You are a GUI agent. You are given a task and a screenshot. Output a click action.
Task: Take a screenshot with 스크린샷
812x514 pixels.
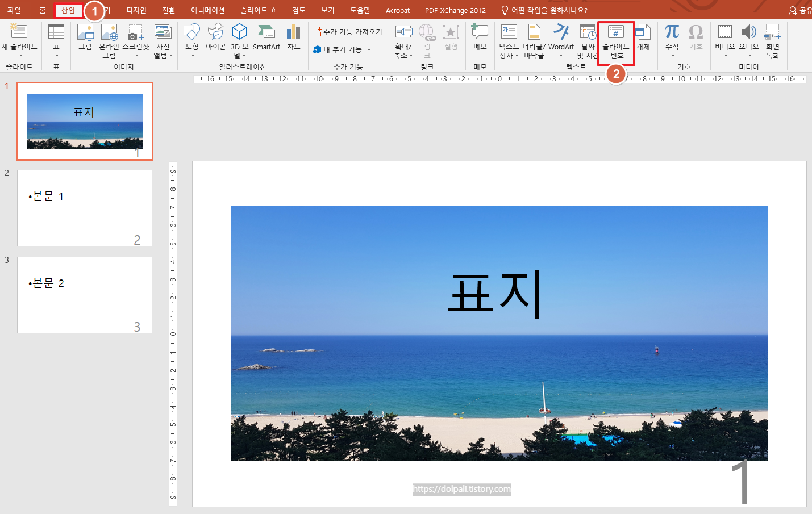tap(136, 41)
